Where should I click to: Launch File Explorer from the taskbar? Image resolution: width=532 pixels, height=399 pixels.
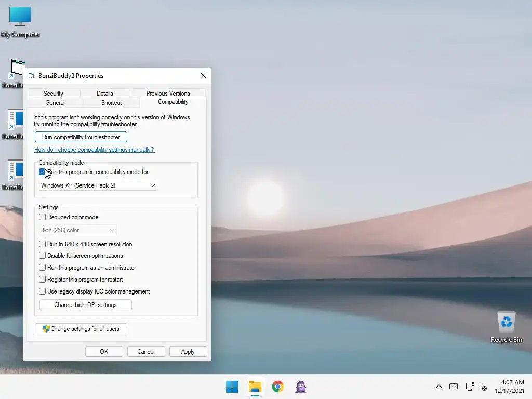(255, 387)
